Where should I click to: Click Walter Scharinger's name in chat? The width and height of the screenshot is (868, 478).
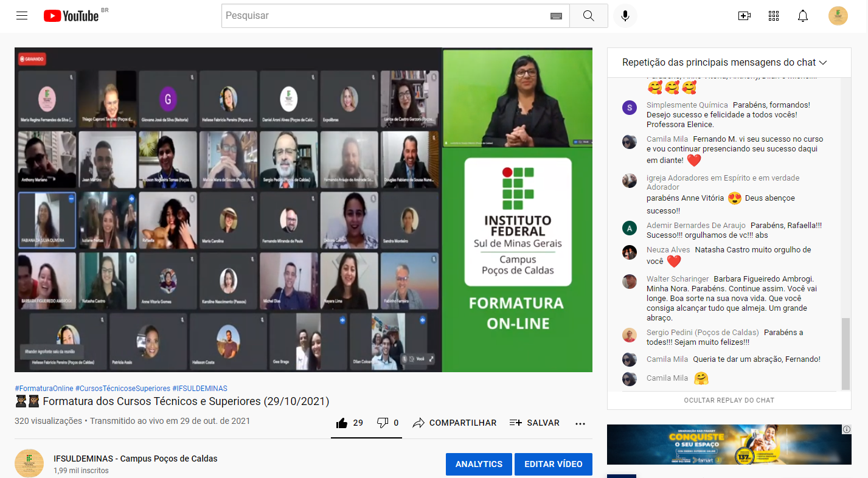pos(678,279)
